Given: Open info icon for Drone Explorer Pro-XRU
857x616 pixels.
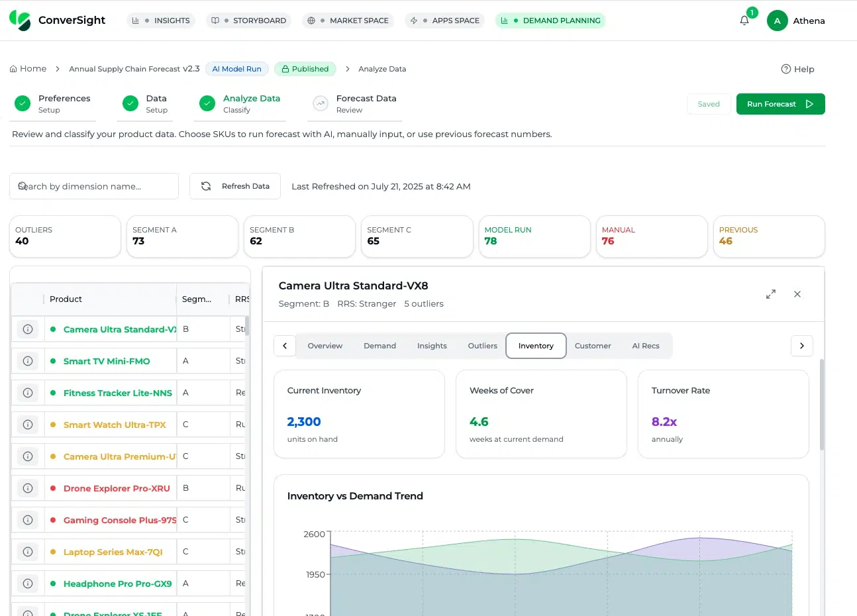Looking at the screenshot, I should coord(28,488).
